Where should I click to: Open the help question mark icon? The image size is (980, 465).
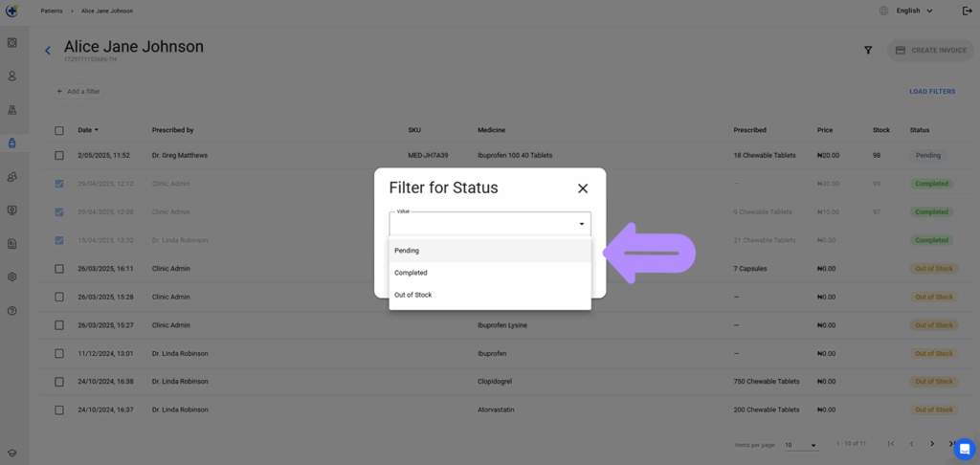11,311
